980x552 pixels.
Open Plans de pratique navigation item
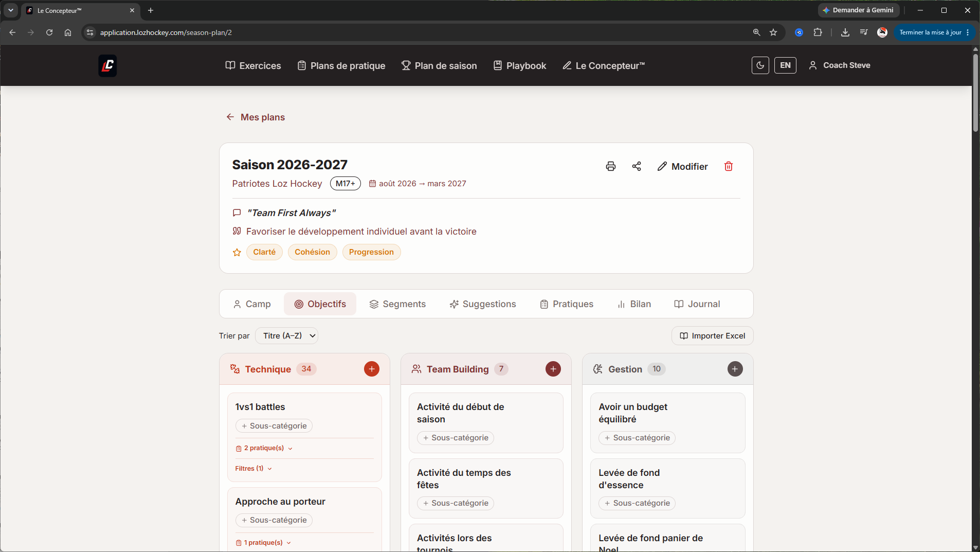click(341, 66)
